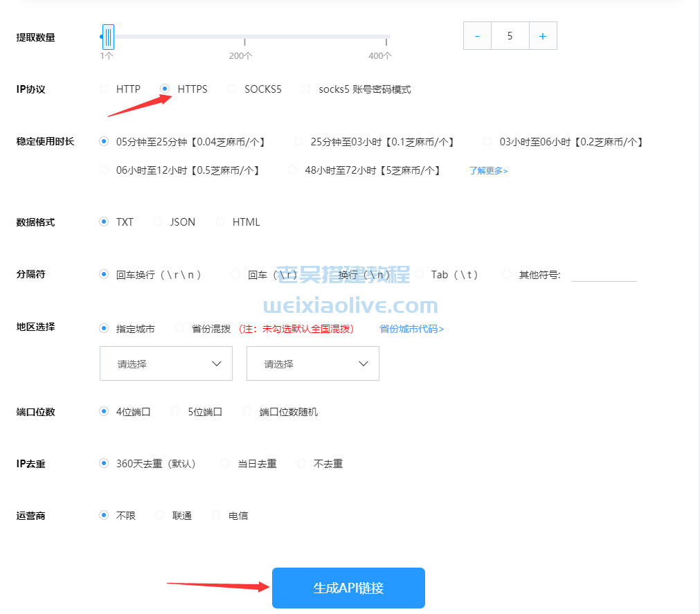The height and width of the screenshot is (614, 700).
Task: Select 48小时至72小时 duration option
Action: click(x=294, y=170)
